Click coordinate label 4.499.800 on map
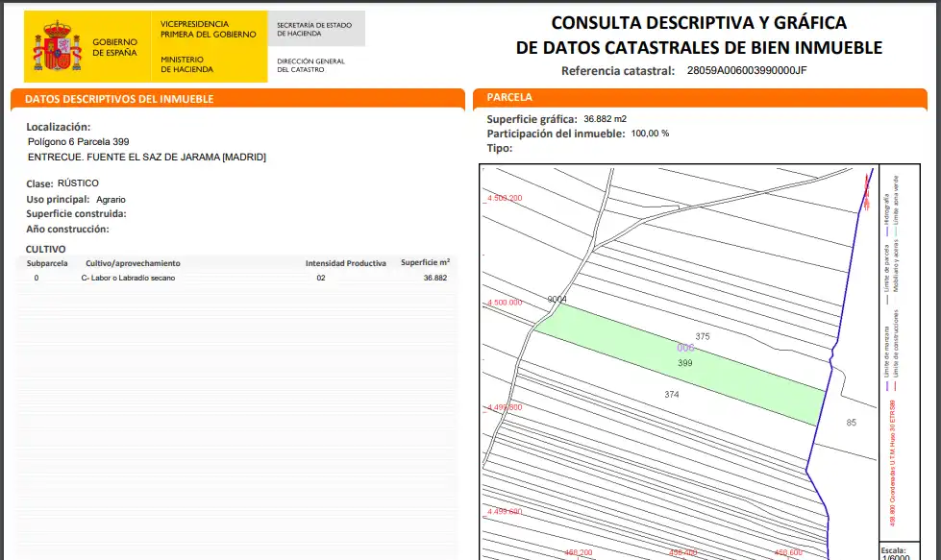 [505, 407]
